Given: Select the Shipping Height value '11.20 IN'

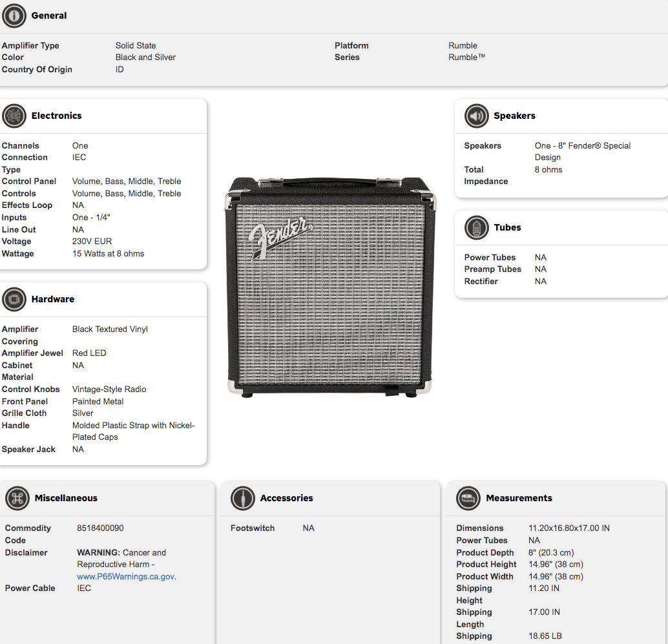Looking at the screenshot, I should (x=544, y=588).
